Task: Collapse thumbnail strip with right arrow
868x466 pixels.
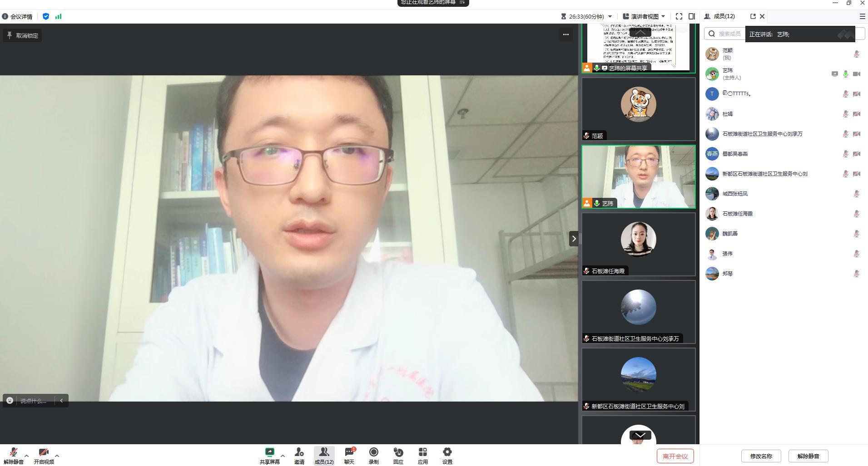Action: [574, 239]
